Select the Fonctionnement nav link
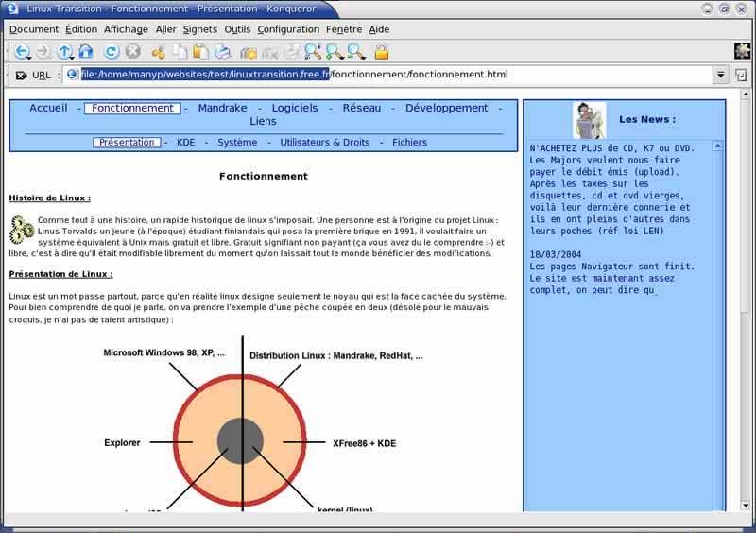This screenshot has width=756, height=533. click(132, 108)
